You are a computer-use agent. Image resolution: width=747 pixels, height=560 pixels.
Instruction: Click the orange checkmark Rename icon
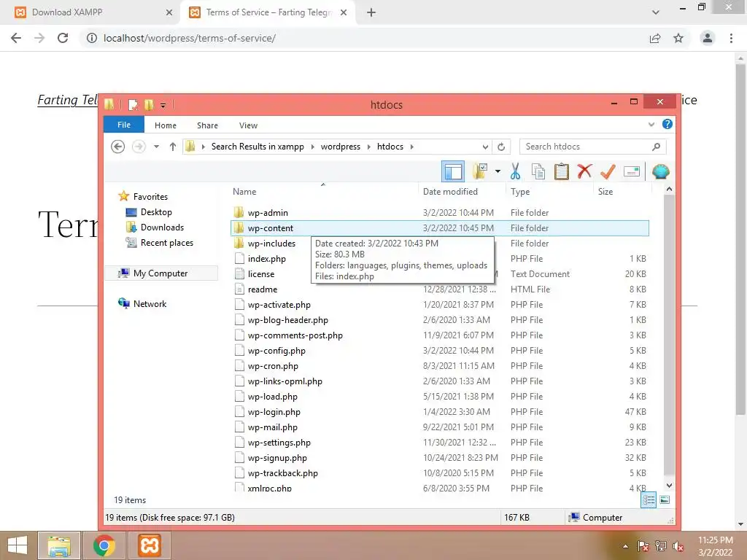608,171
